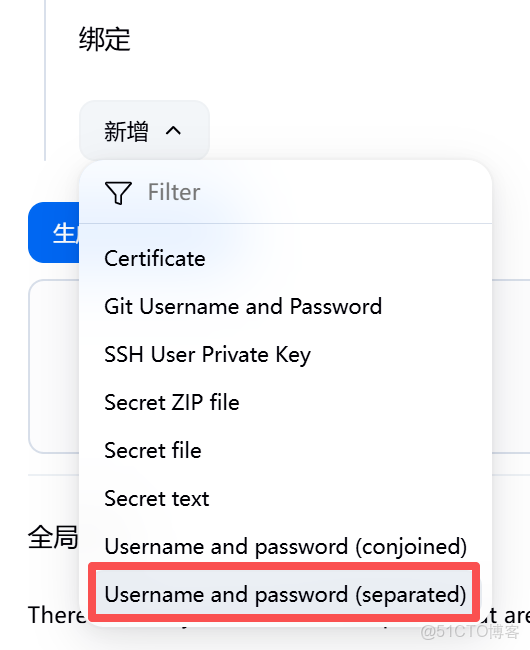Viewport: 530px width, 650px height.
Task: Choose Git Username and Password option
Action: click(243, 307)
